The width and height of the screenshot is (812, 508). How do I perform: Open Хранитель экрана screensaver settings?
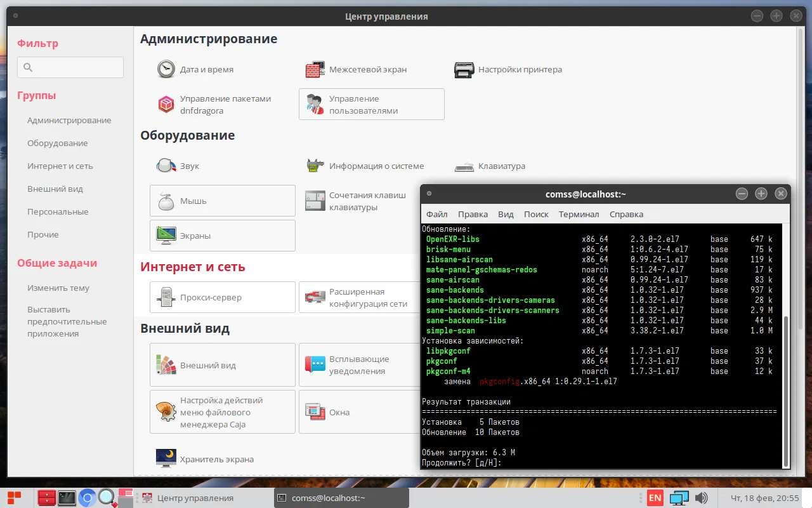(x=206, y=459)
